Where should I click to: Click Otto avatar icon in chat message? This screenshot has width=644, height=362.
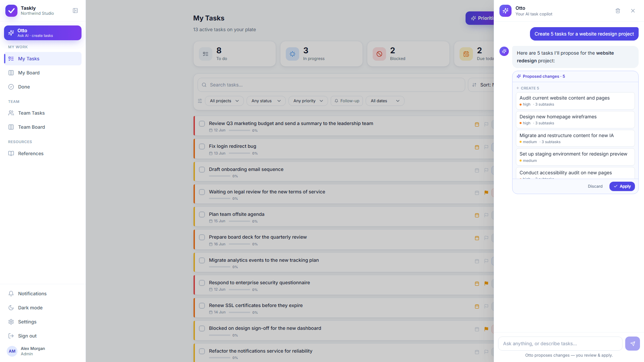[x=504, y=51]
